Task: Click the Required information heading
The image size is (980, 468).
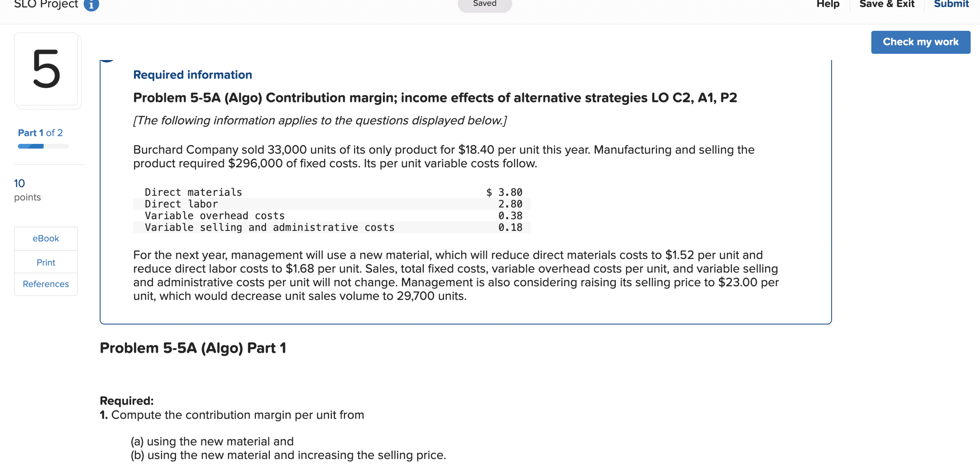Action: coord(192,75)
